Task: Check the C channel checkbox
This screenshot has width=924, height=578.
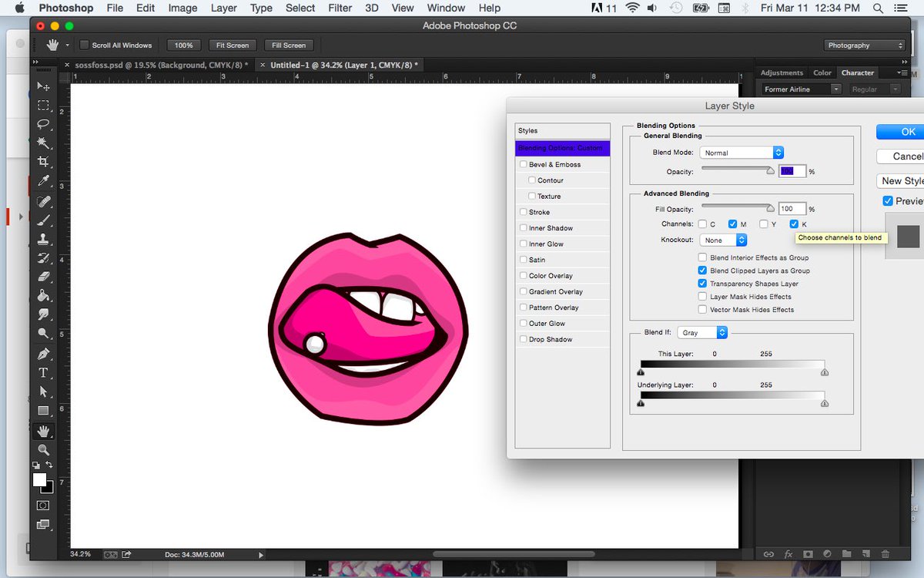Action: point(702,224)
